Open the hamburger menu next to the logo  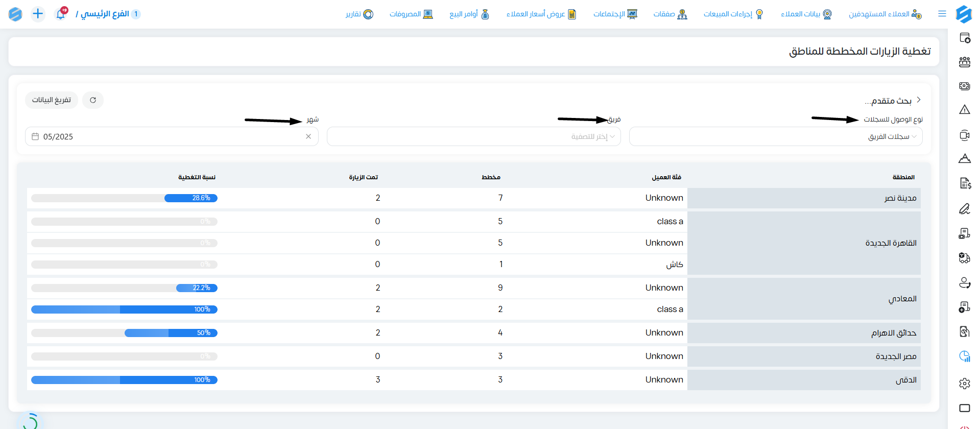(942, 14)
